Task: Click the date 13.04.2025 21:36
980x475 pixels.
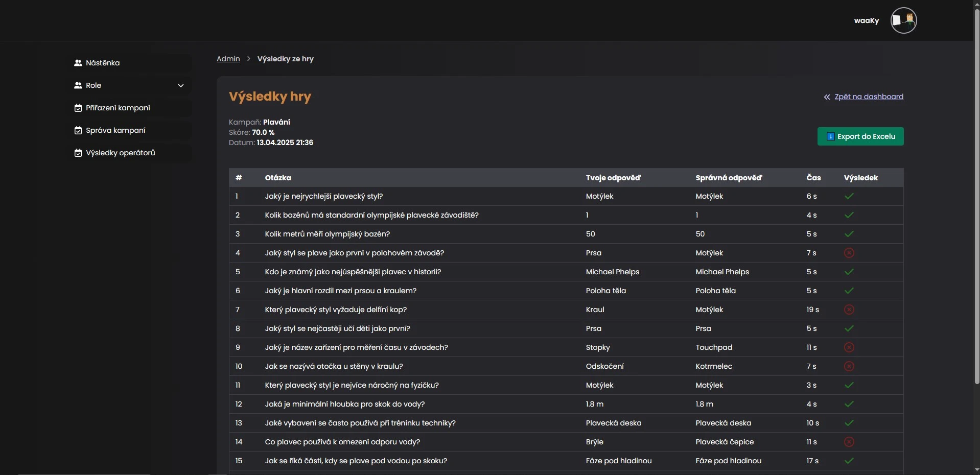Action: click(285, 142)
